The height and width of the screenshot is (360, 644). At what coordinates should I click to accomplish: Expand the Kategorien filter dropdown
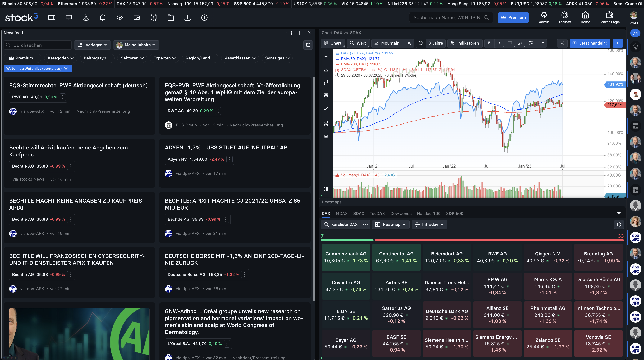(x=61, y=58)
